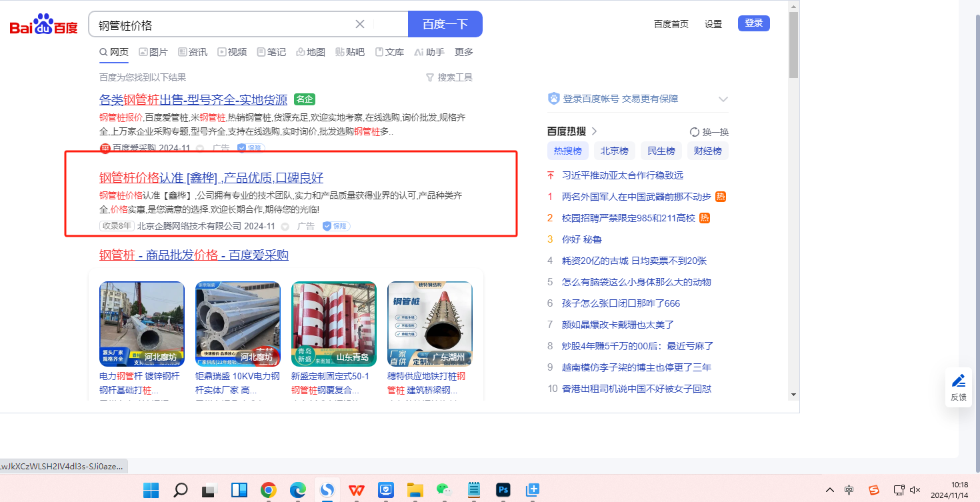Screen dimensions: 980x502
Task: Open Photoshop from taskbar
Action: pyautogui.click(x=503, y=490)
